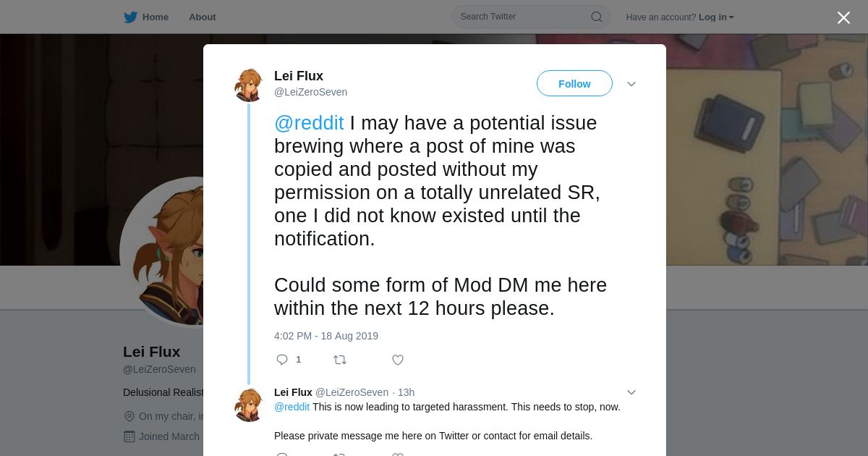Open the About page
This screenshot has width=868, height=456.
(x=203, y=17)
